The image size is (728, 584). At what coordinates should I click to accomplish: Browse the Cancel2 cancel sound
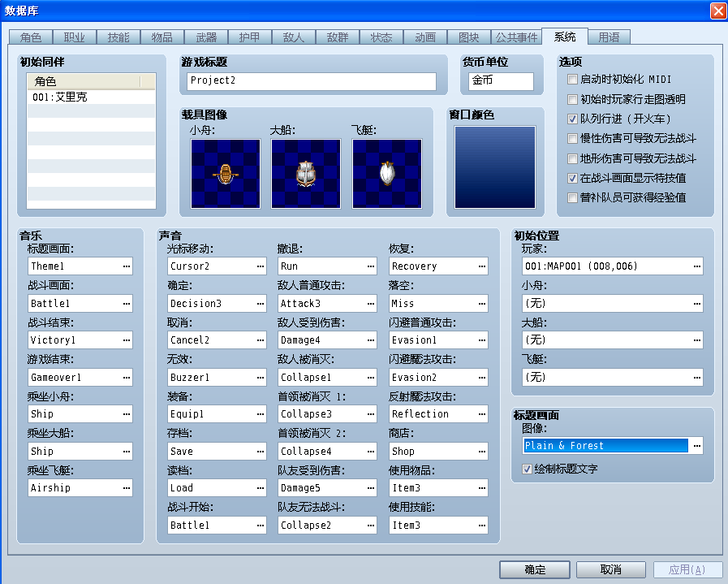tap(261, 340)
